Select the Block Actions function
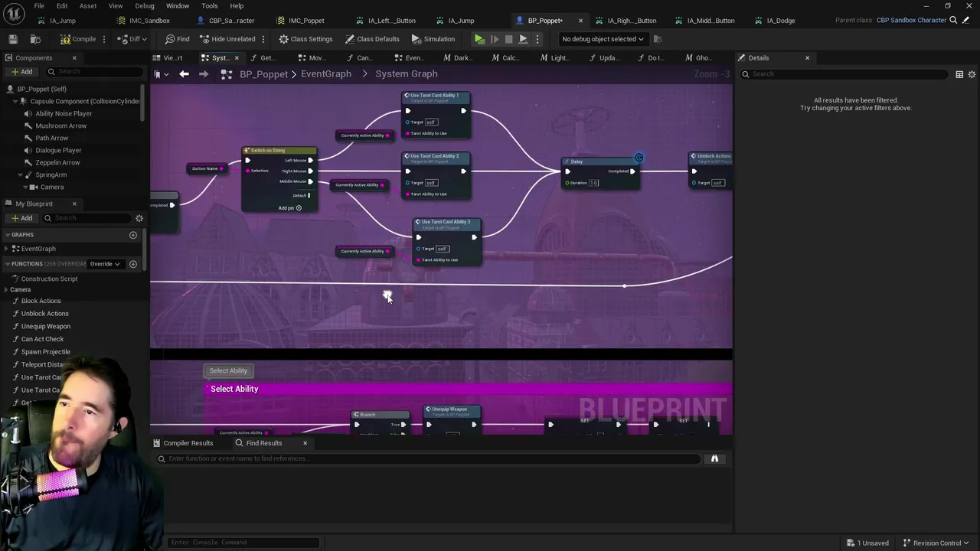The width and height of the screenshot is (980, 551). click(x=41, y=301)
